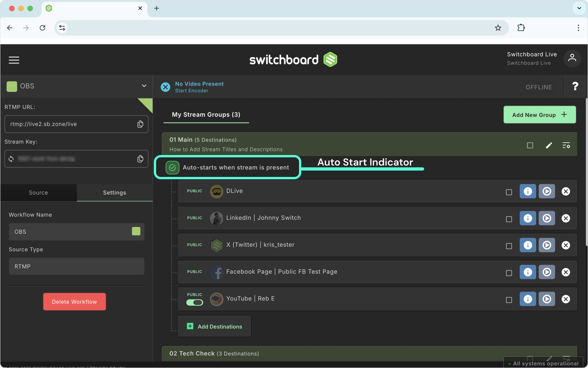The image size is (588, 368).
Task: Regenerate the Stream Key with refresh icon
Action: click(x=11, y=159)
